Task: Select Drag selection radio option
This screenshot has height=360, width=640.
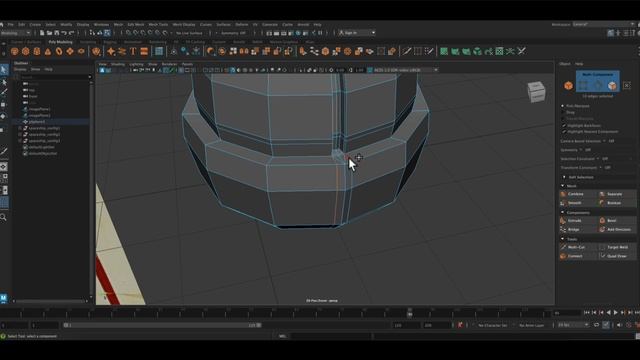Action: pyautogui.click(x=563, y=112)
